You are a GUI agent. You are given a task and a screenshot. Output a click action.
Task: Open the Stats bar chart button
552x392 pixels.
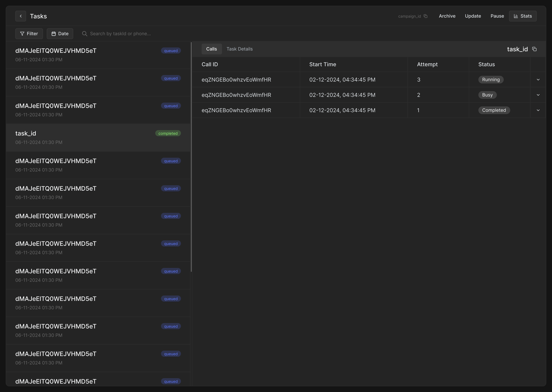[x=523, y=16]
